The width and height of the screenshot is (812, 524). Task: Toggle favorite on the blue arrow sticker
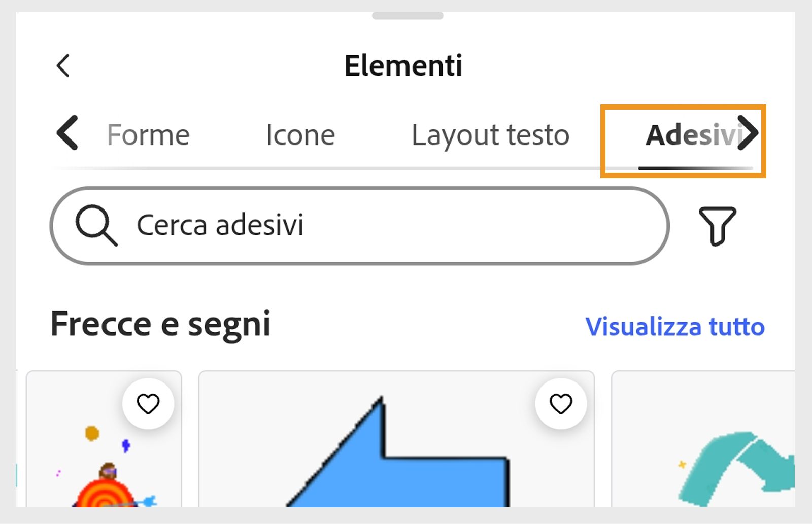tap(560, 403)
